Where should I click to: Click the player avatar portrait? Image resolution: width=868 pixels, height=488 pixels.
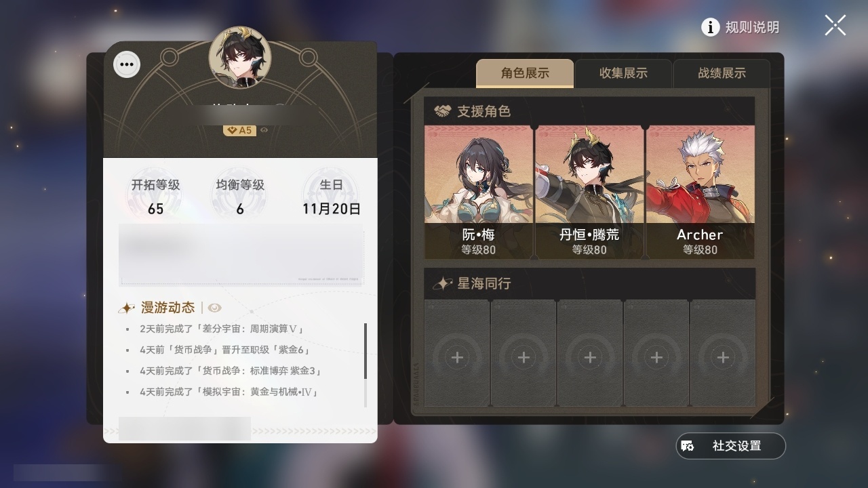[x=240, y=58]
